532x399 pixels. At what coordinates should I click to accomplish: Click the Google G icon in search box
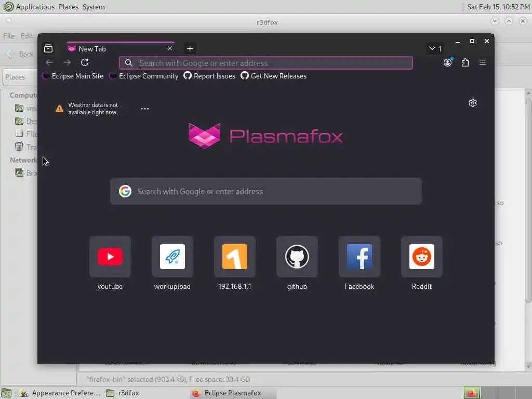tap(125, 191)
